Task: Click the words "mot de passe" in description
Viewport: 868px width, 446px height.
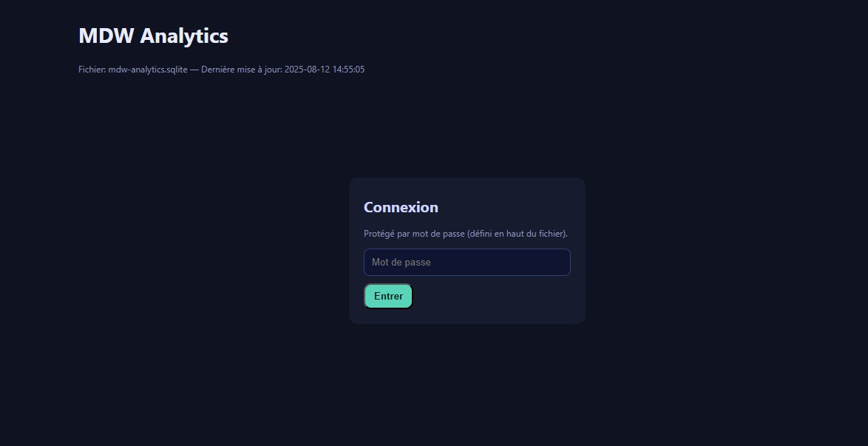Action: 440,234
